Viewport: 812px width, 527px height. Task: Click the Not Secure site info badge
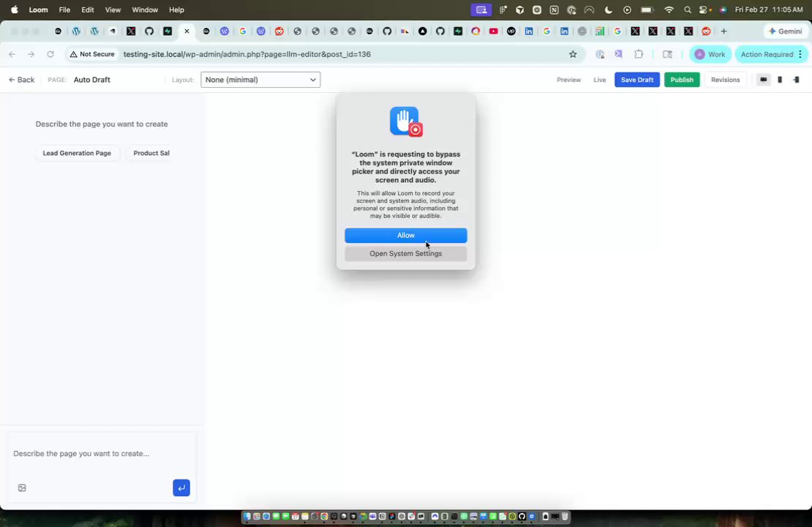pos(92,54)
